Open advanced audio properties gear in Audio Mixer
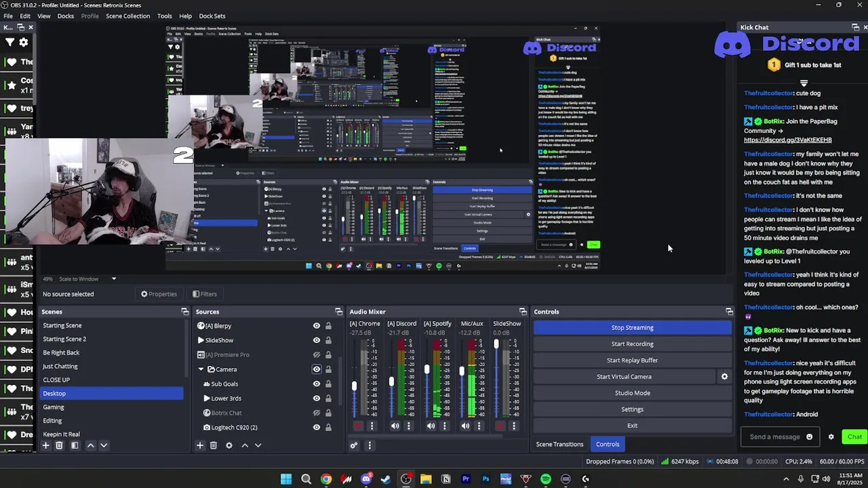 353,445
